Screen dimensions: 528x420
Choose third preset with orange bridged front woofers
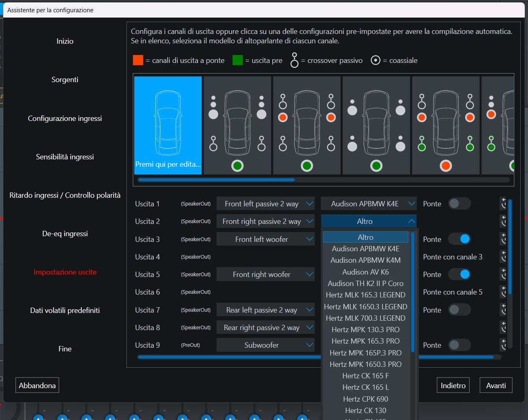(x=307, y=125)
